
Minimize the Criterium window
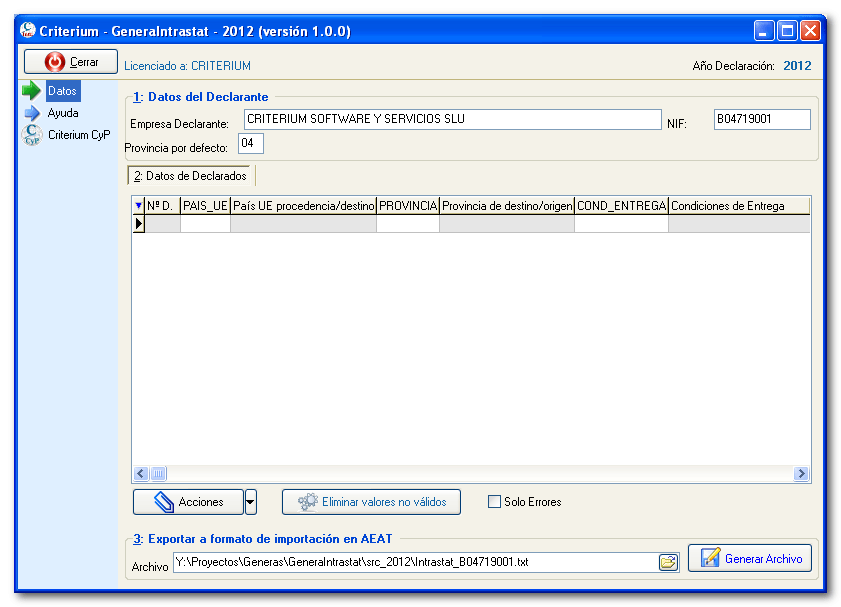click(764, 31)
